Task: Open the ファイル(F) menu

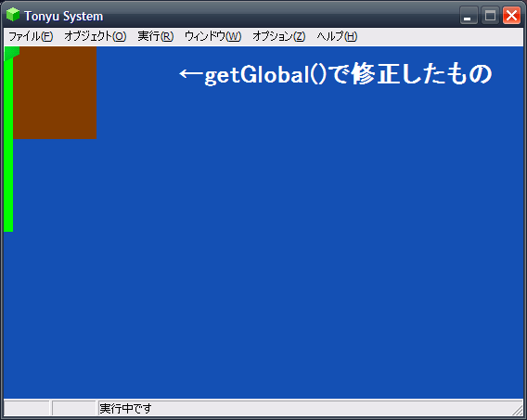Action: point(31,36)
